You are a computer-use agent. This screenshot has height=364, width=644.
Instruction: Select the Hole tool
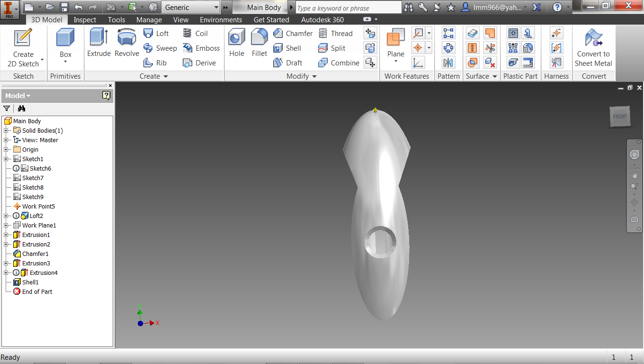(237, 43)
